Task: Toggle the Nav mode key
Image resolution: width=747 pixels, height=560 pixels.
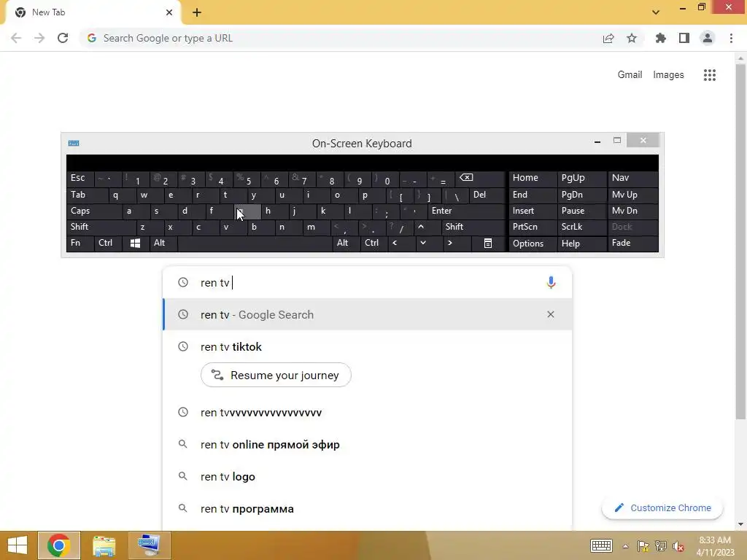Action: pos(633,178)
